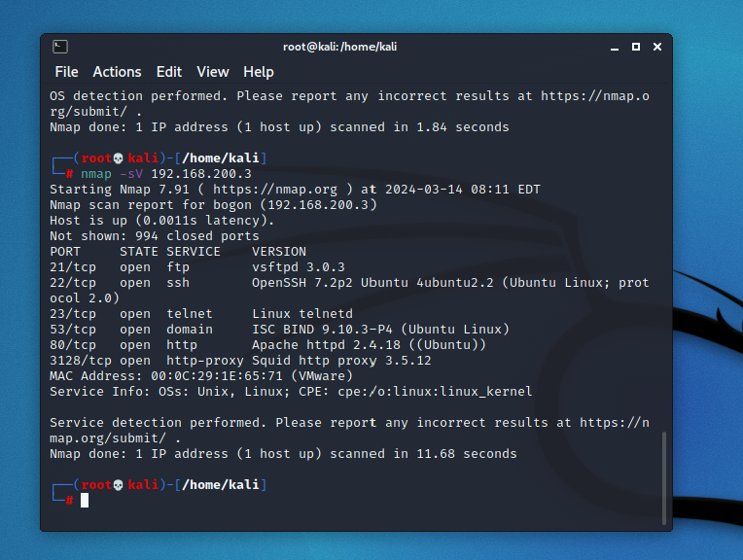Click the IP 192.168.200.3 in the command
This screenshot has height=560, width=743.
[201, 174]
